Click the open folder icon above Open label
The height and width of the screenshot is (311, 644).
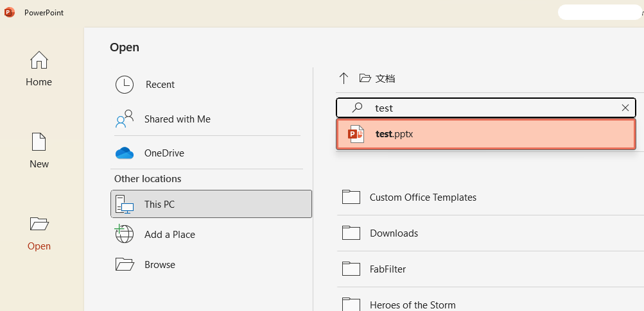tap(39, 224)
